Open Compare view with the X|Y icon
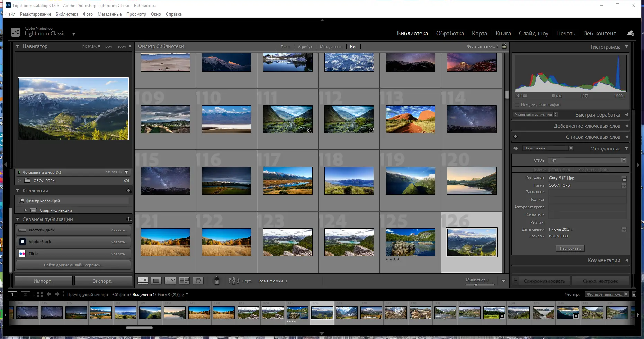Viewport: 644px width, 339px height. click(170, 281)
